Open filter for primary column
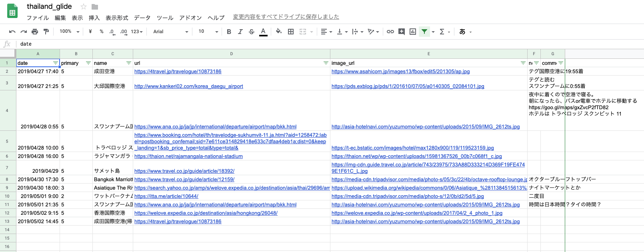This screenshot has height=252, width=644. 88,63
